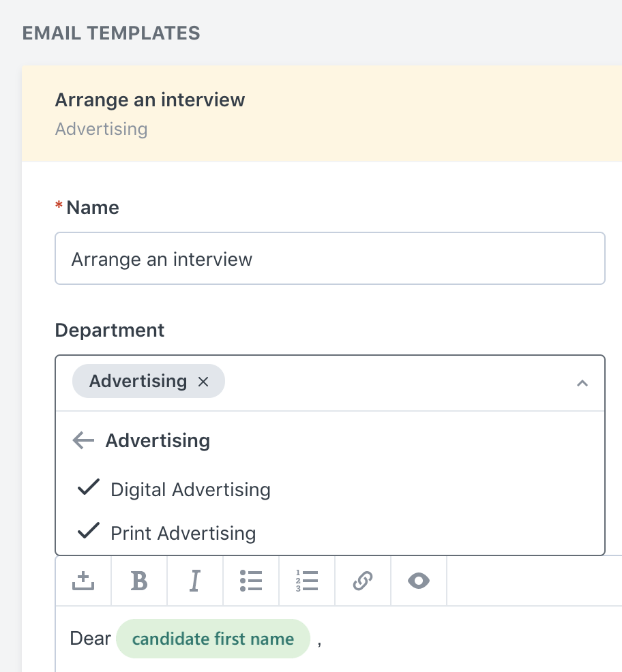Screen dimensions: 622x672
Task: Click the word Dear in email body
Action: pos(91,639)
